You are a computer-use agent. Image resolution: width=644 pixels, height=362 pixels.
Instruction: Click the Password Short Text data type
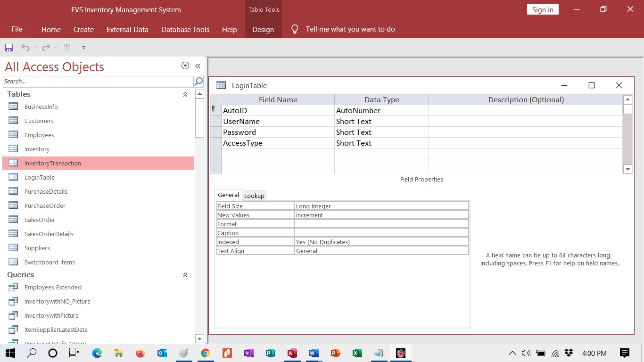[x=381, y=132]
